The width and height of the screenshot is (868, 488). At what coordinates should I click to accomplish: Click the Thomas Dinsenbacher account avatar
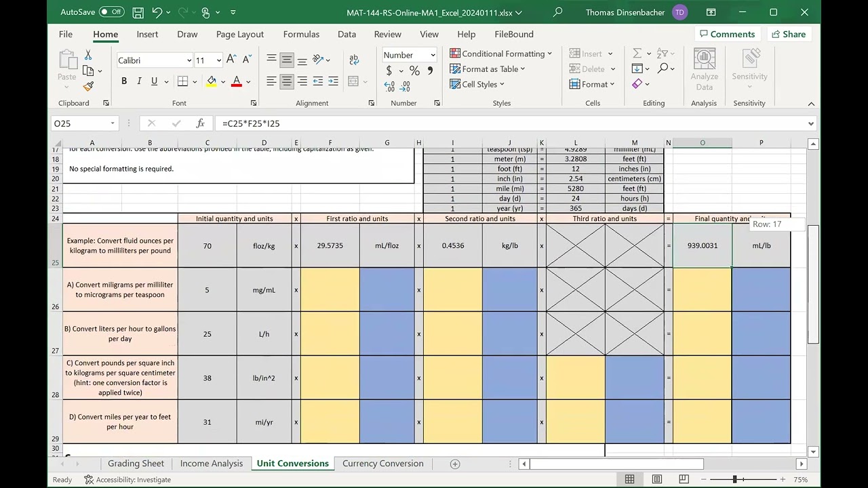[679, 12]
